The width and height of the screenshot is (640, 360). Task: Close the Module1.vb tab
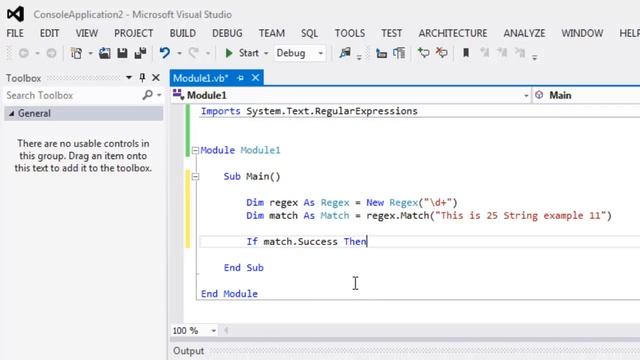[255, 78]
